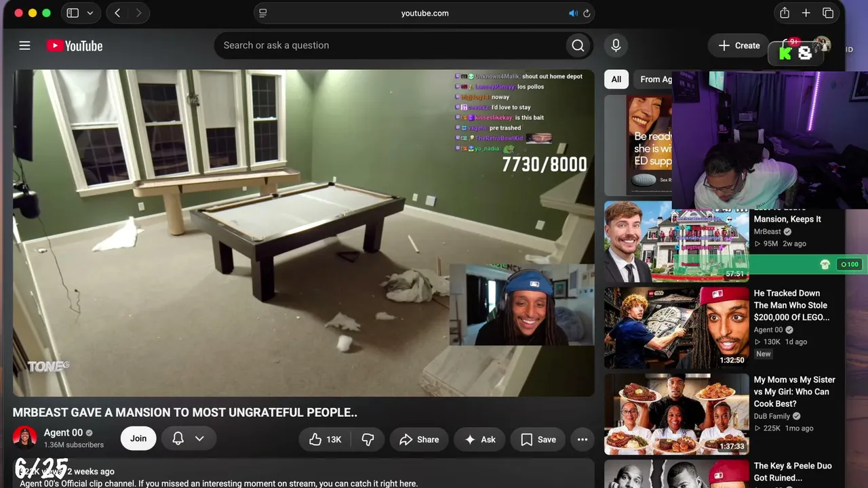Open the ED support ad thumbnail

[638, 145]
